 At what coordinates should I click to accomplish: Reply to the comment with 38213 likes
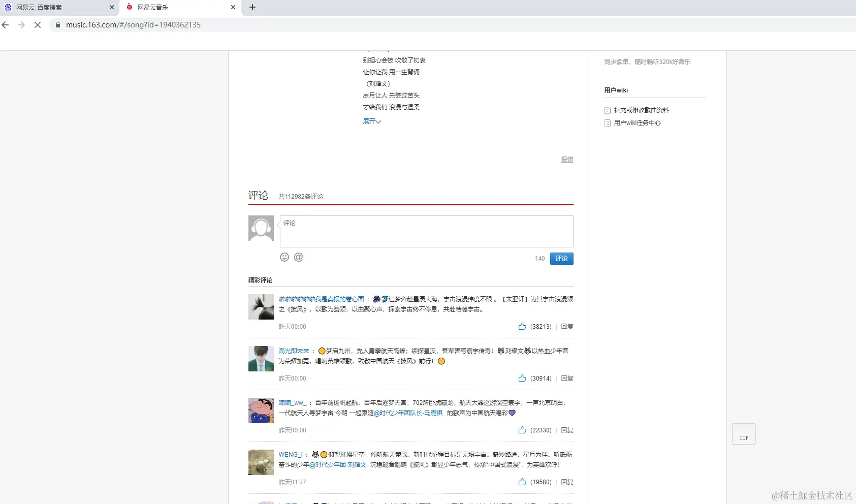(567, 327)
